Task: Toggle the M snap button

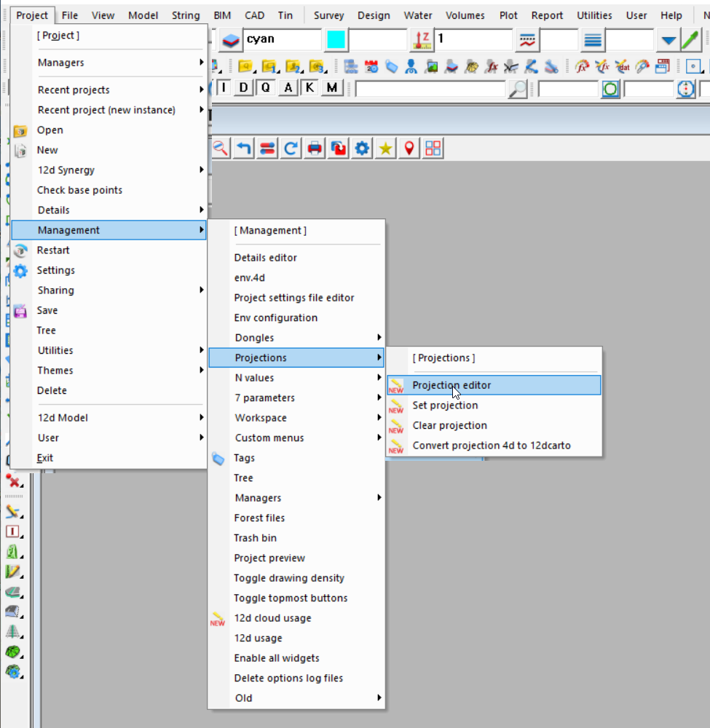Action: [x=332, y=88]
